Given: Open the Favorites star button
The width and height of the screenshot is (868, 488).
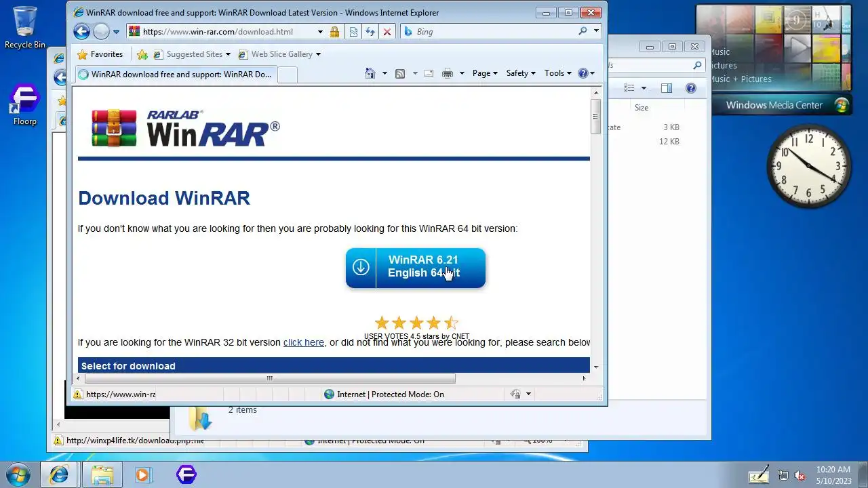Looking at the screenshot, I should [100, 54].
